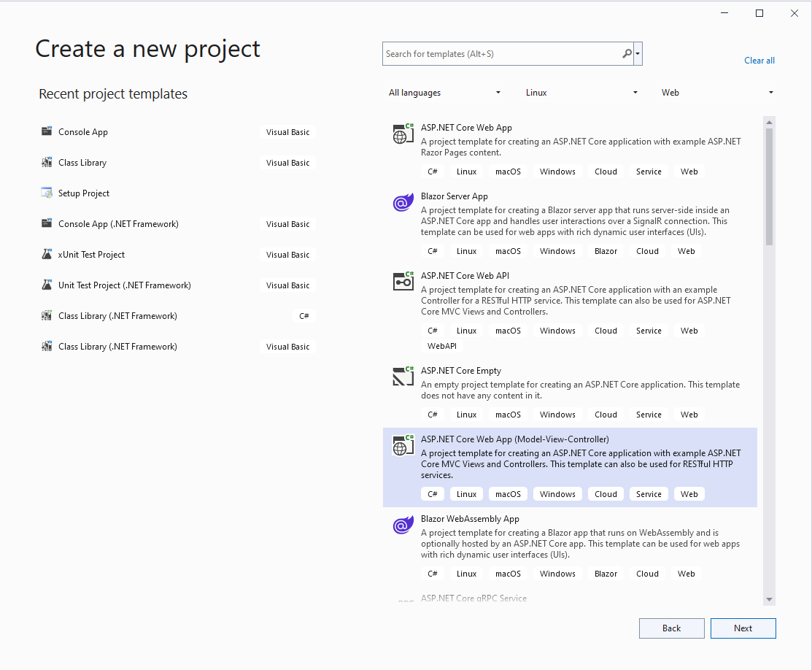The width and height of the screenshot is (812, 670).
Task: Click the Blazor Server App icon
Action: coord(403,203)
